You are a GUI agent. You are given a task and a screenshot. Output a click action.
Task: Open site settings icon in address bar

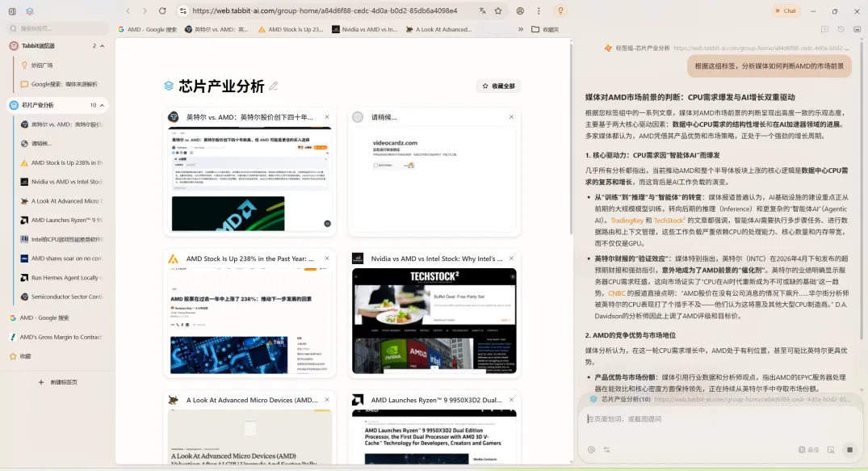[x=183, y=11]
